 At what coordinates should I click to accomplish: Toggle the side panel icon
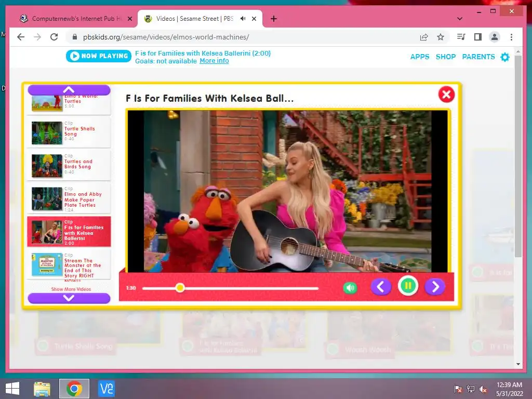pyautogui.click(x=478, y=37)
